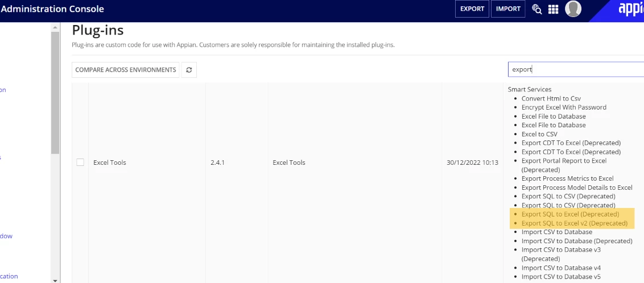Click the 'Excel Tools' plug-in name cell
This screenshot has height=283, width=644.
click(x=110, y=163)
